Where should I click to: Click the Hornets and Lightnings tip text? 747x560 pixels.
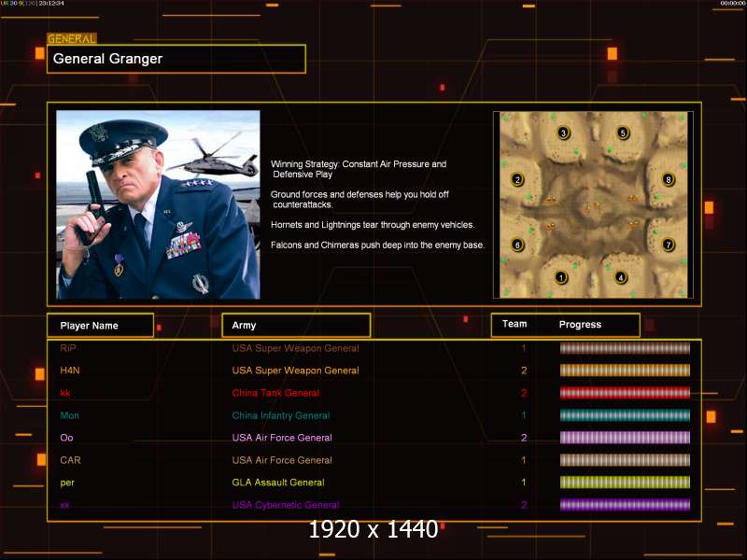click(x=373, y=225)
